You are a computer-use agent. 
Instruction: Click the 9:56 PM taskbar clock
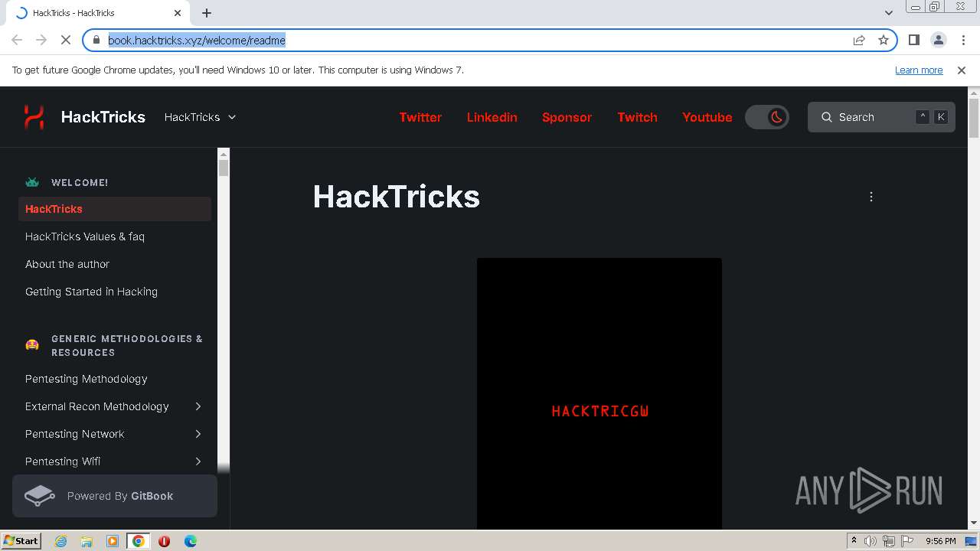[940, 541]
